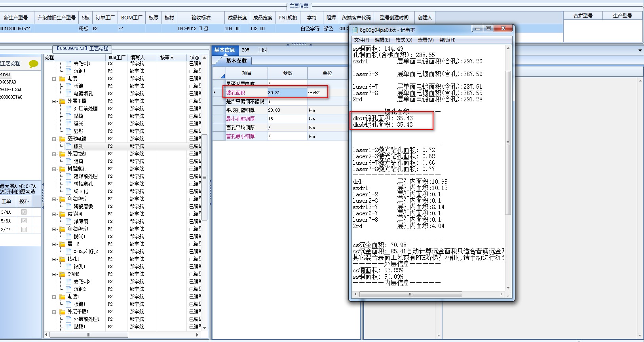Click the document icon beside 沉铜1
644x342 pixels.
coord(68,71)
